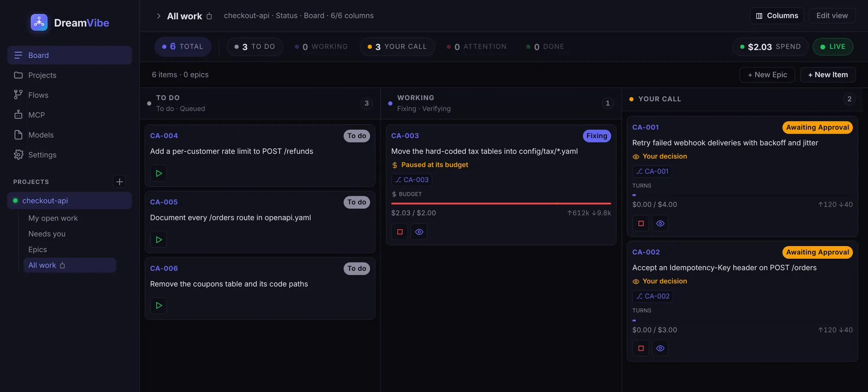Click the $2.03 Spend pill
Viewport: 868px width, 392px height.
click(x=770, y=46)
